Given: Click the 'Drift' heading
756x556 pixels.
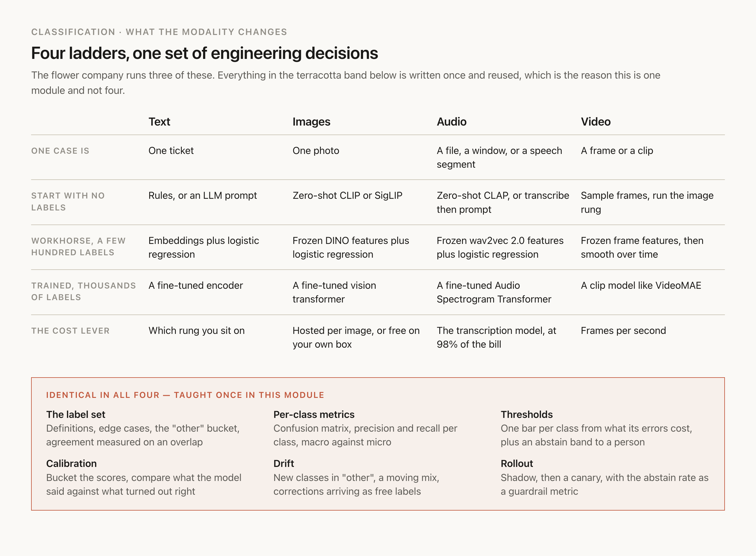Looking at the screenshot, I should (x=283, y=463).
